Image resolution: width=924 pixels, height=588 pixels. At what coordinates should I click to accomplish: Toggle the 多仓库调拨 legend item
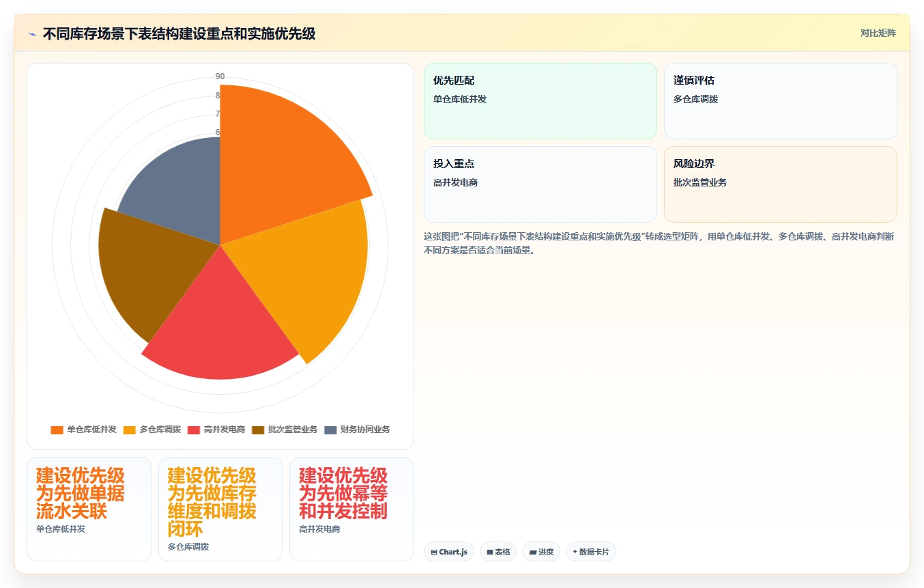click(x=152, y=430)
